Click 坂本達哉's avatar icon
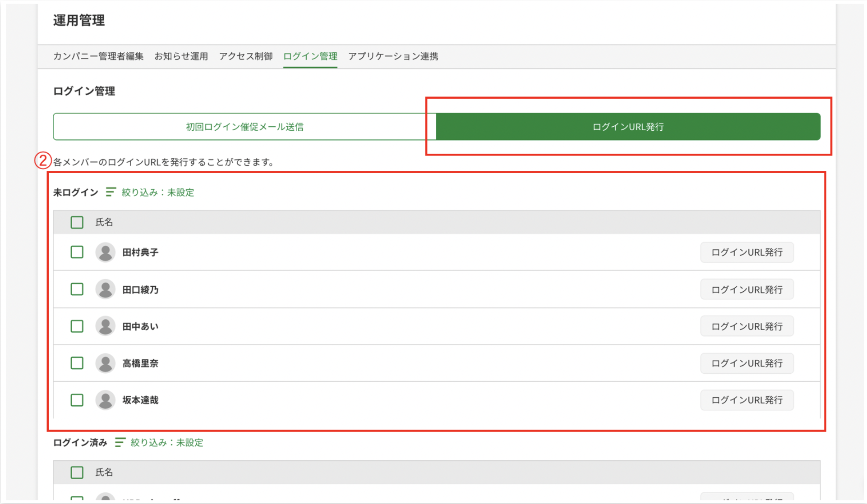This screenshot has height=504, width=867. 105,400
